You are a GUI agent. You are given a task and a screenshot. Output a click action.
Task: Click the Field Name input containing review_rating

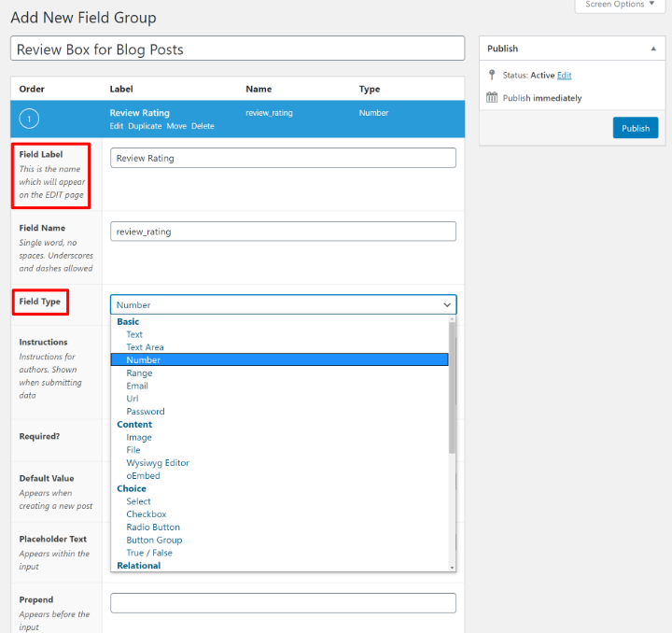[284, 232]
